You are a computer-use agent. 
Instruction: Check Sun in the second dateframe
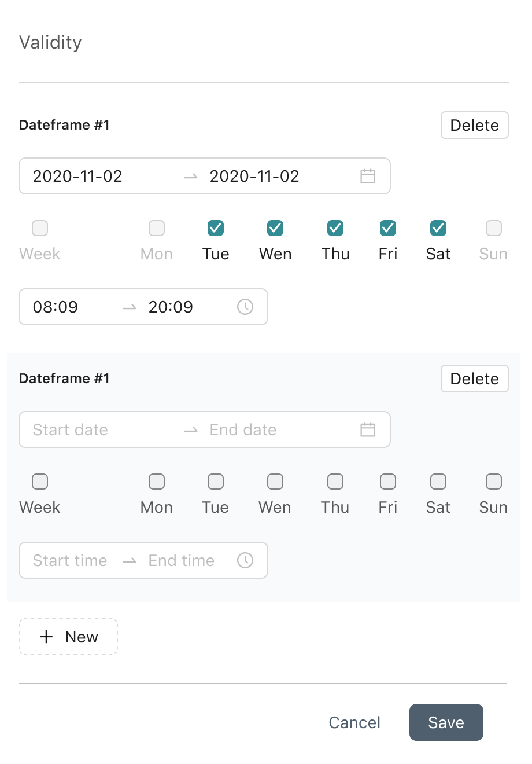click(x=494, y=482)
